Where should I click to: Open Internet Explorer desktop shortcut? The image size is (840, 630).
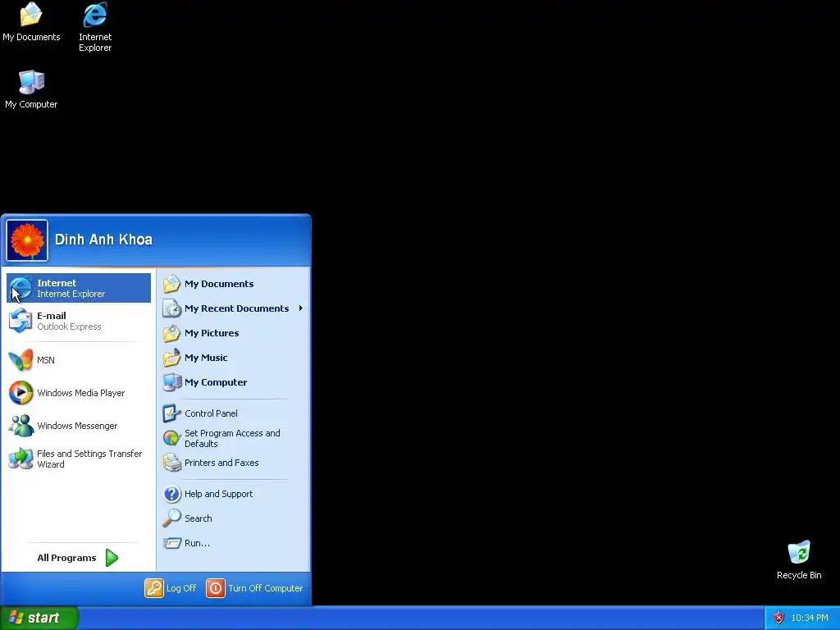95,27
